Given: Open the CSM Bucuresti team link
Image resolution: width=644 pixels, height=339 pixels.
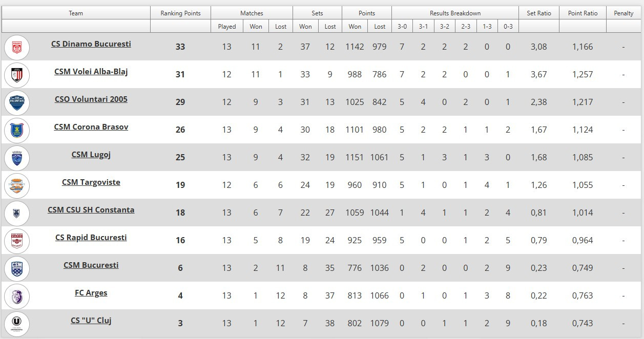Looking at the screenshot, I should point(91,265).
